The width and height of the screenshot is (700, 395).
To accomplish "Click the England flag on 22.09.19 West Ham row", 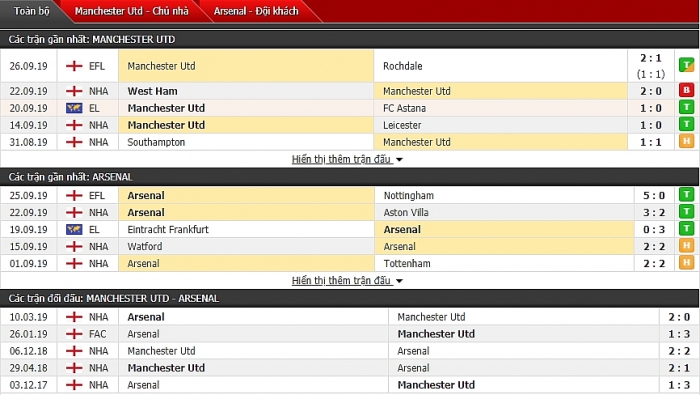I will click(x=74, y=91).
